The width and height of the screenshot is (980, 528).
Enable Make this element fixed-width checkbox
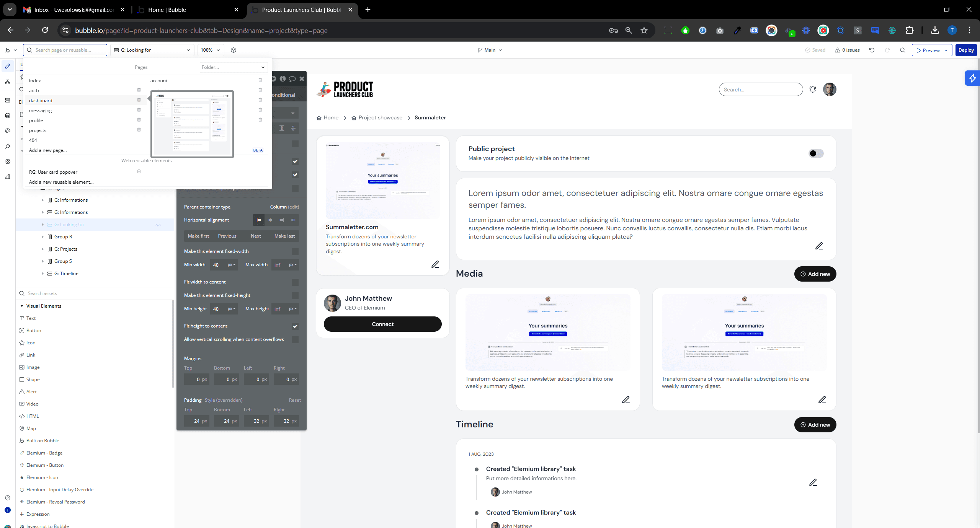point(295,251)
